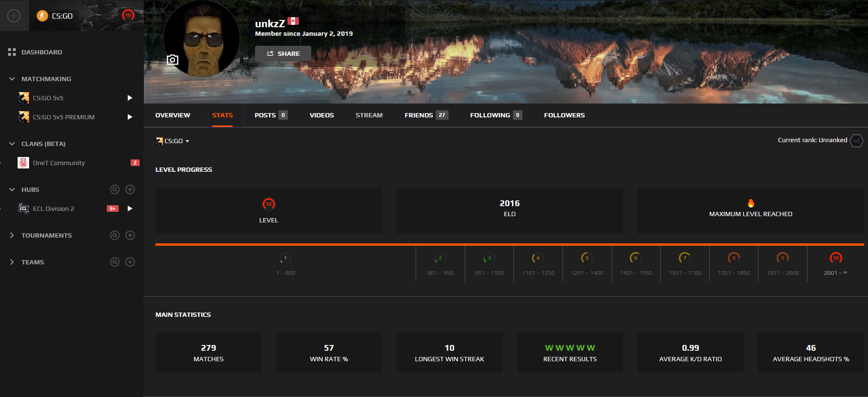The width and height of the screenshot is (868, 397).
Task: Select level 5 marker 1251–1400
Action: click(x=587, y=258)
